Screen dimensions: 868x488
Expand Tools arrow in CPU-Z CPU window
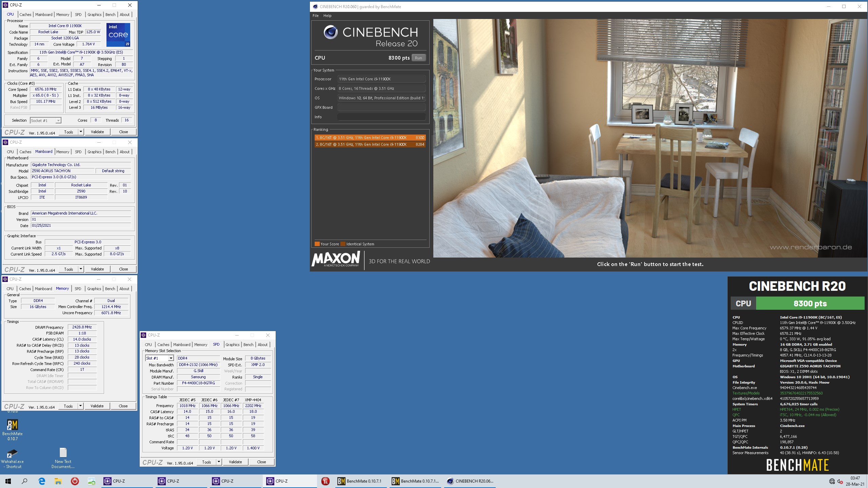coord(81,132)
